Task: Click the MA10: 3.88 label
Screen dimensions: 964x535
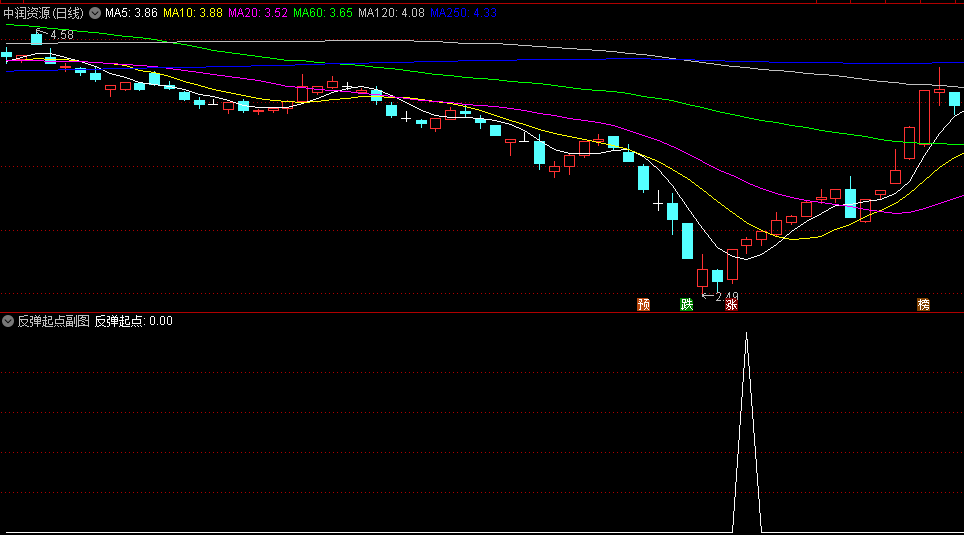Action: (193, 13)
